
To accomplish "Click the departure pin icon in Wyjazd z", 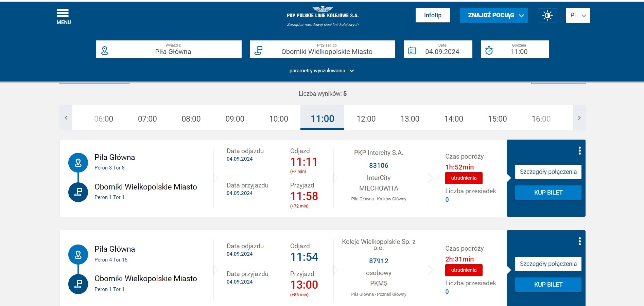I will click(x=105, y=51).
